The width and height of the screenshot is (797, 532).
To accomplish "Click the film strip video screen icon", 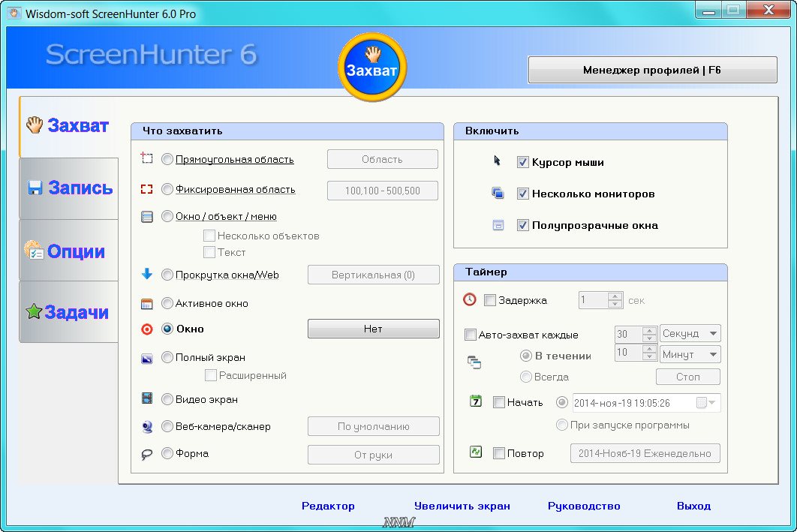I will click(x=147, y=399).
